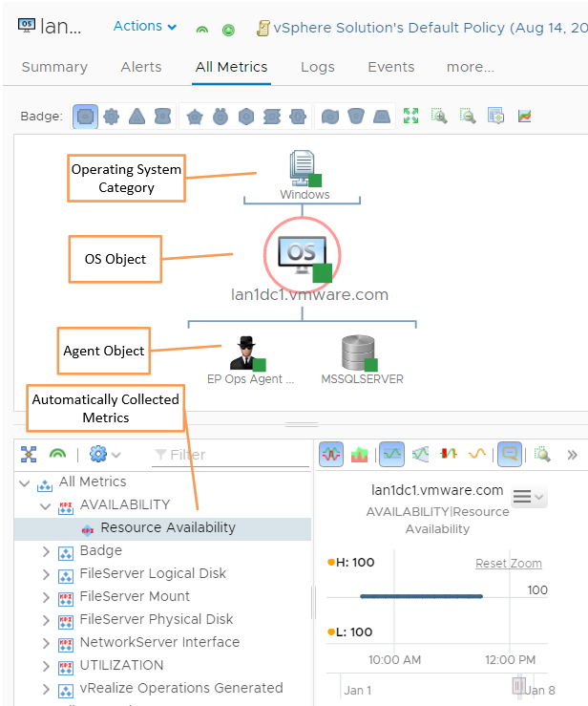Click the chart zoom magnifier icon
The image size is (588, 706).
click(542, 455)
